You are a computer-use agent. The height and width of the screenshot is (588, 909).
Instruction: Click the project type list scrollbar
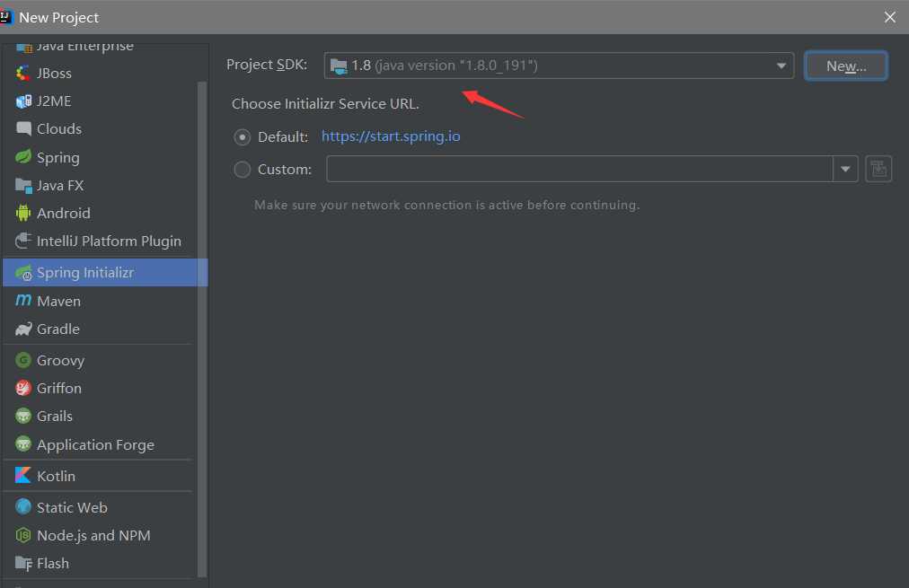tap(202, 329)
